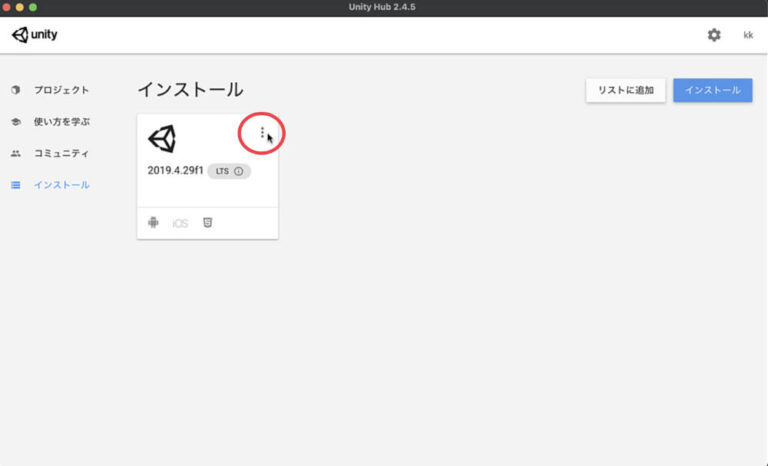Click the プロジェクト sidebar icon
The image size is (768, 466).
[x=16, y=90]
